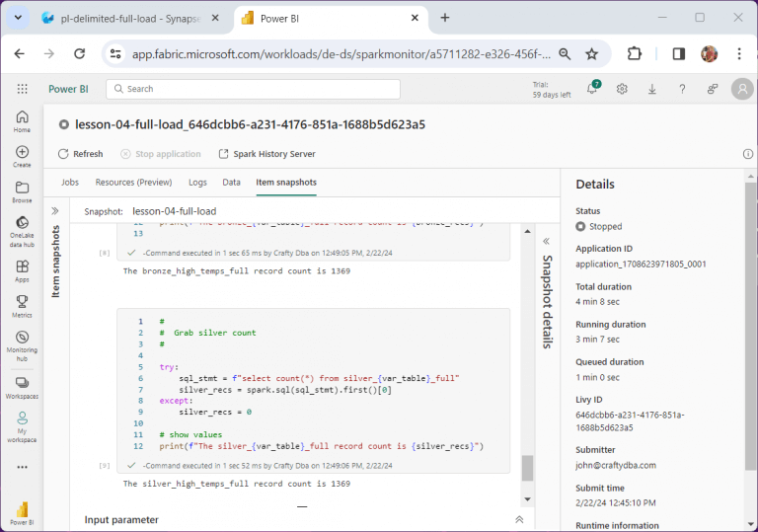Click the Refresh button
The image size is (758, 532).
(x=80, y=154)
